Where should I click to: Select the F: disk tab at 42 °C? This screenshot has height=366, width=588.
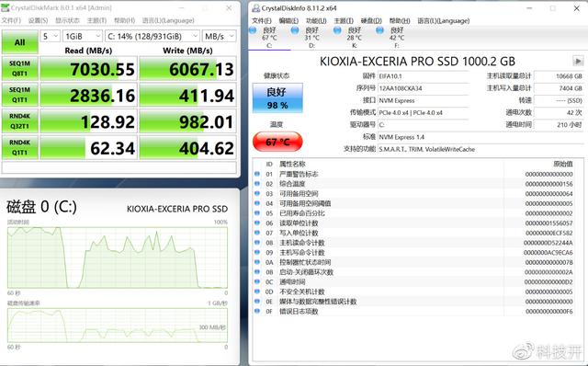click(x=396, y=38)
